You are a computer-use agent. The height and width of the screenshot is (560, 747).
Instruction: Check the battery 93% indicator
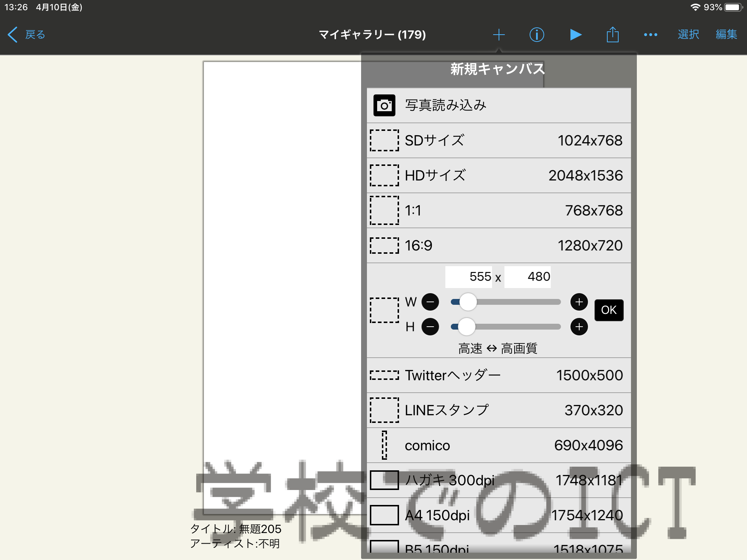(723, 7)
